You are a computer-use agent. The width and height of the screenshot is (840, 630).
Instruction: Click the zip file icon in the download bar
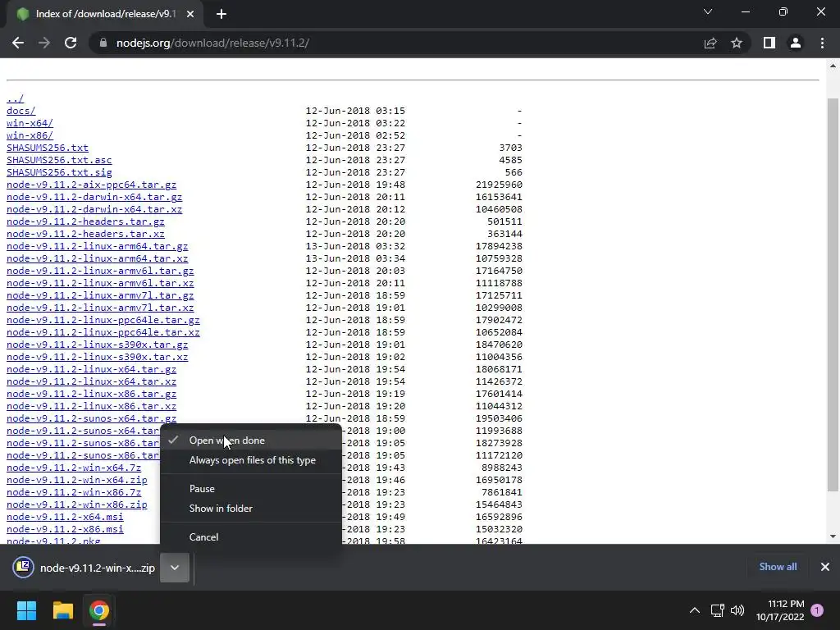24,568
